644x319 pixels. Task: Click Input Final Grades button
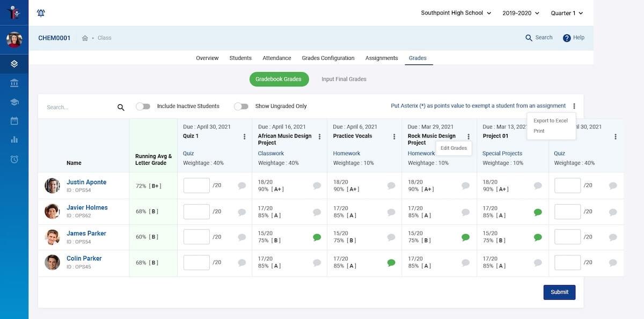tap(344, 79)
